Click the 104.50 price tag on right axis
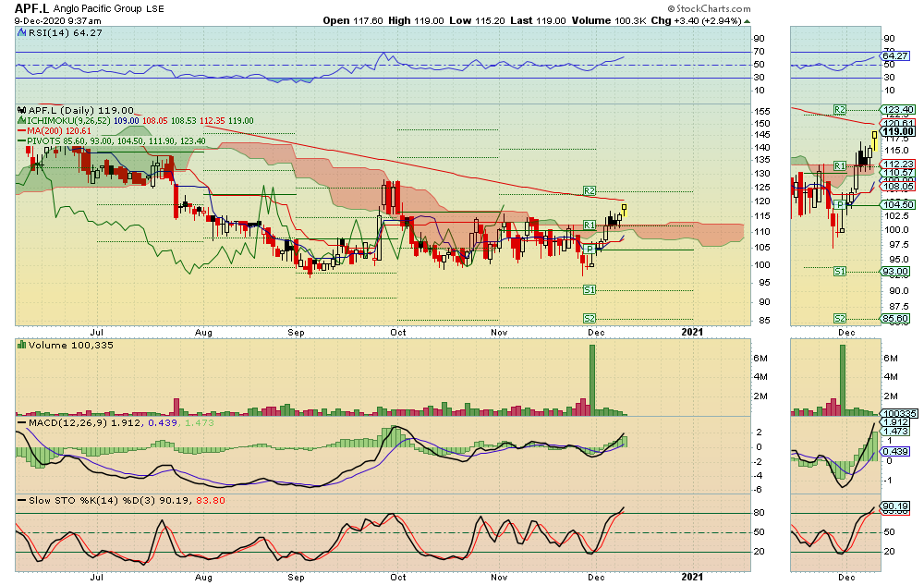The image size is (924, 585). click(x=898, y=204)
